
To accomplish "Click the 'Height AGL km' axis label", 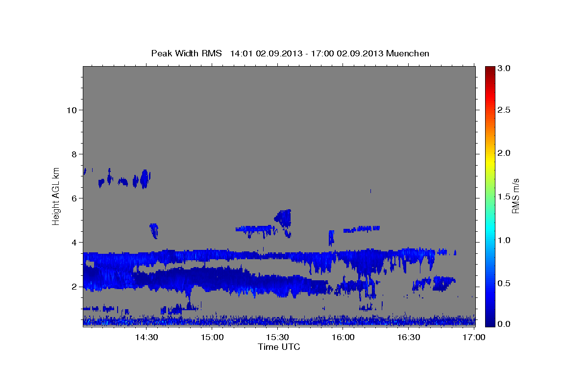I will tap(56, 196).
